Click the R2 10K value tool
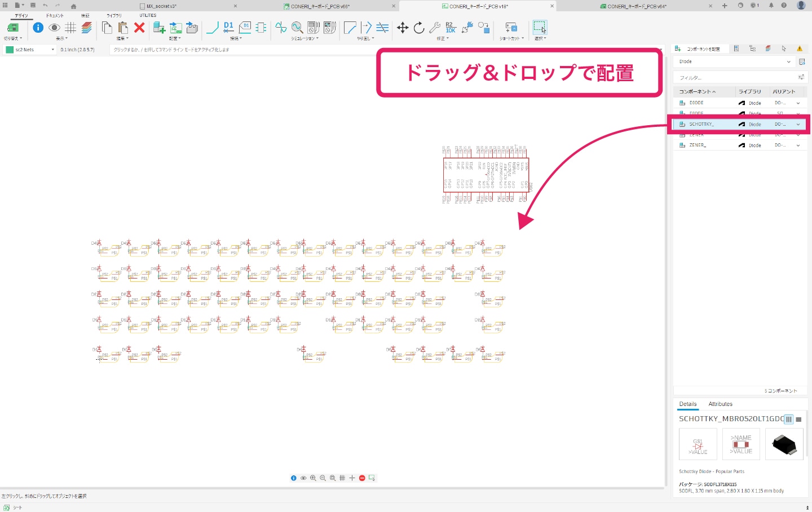 [x=451, y=28]
